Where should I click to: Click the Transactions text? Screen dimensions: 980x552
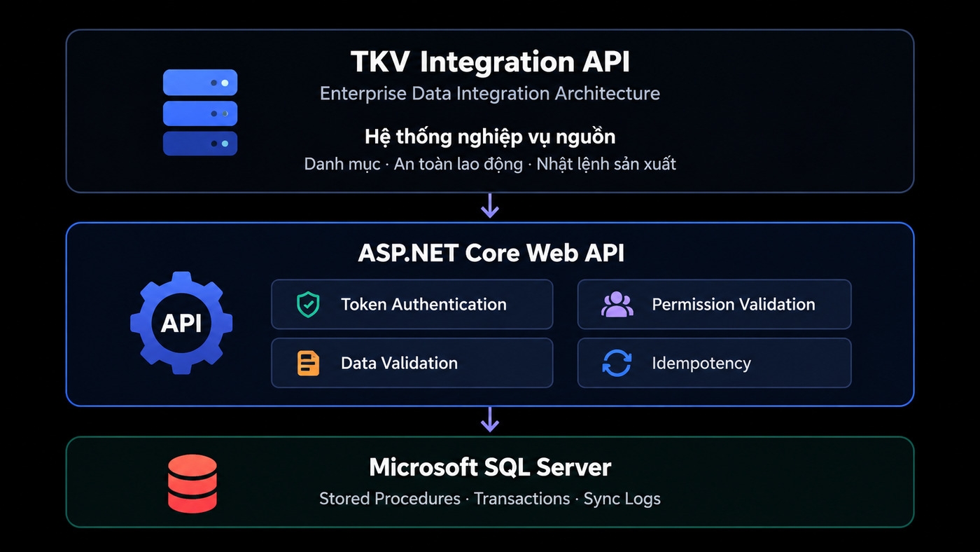tap(522, 499)
